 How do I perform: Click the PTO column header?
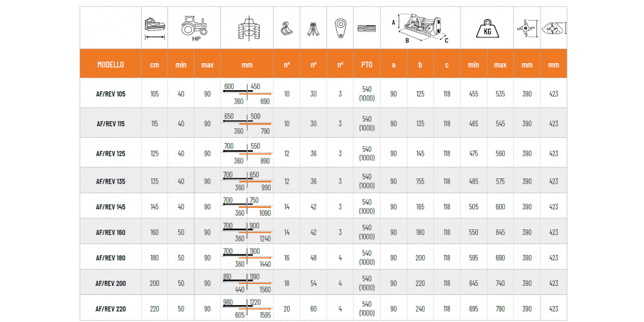pyautogui.click(x=366, y=64)
